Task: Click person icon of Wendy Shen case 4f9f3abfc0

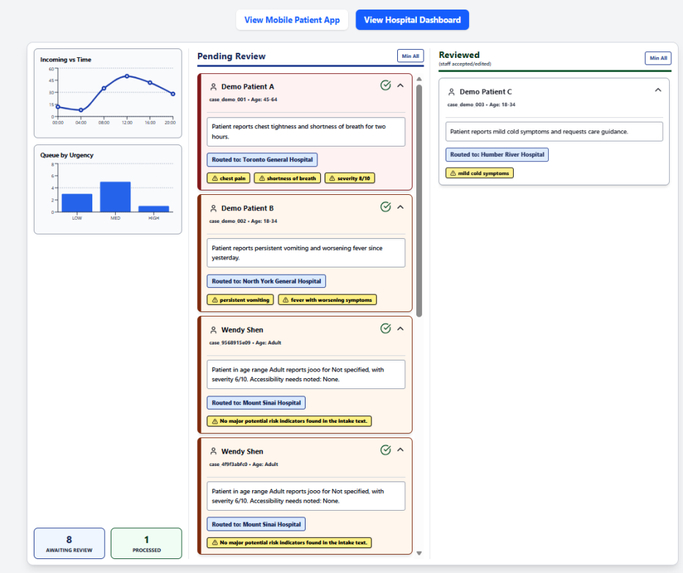Action: point(213,451)
